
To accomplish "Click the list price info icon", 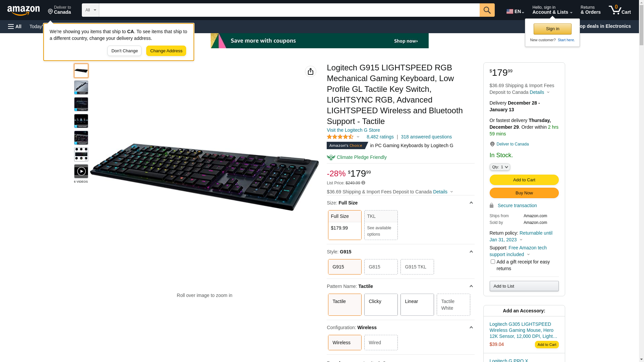I will tap(363, 183).
